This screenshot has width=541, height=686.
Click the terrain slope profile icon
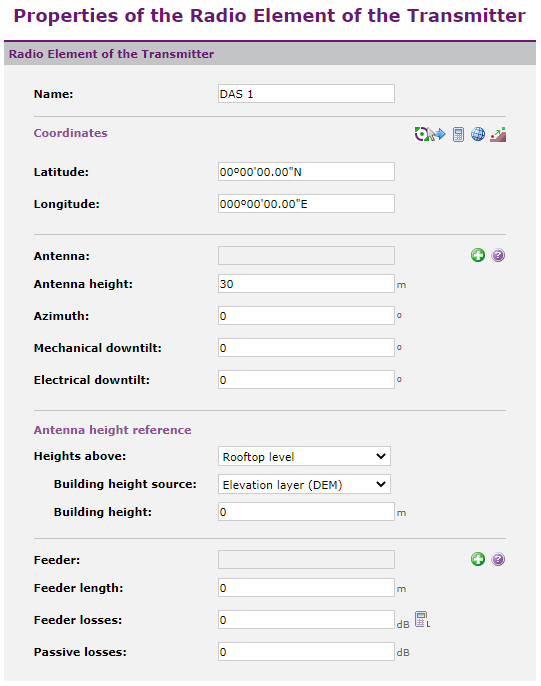pos(498,134)
